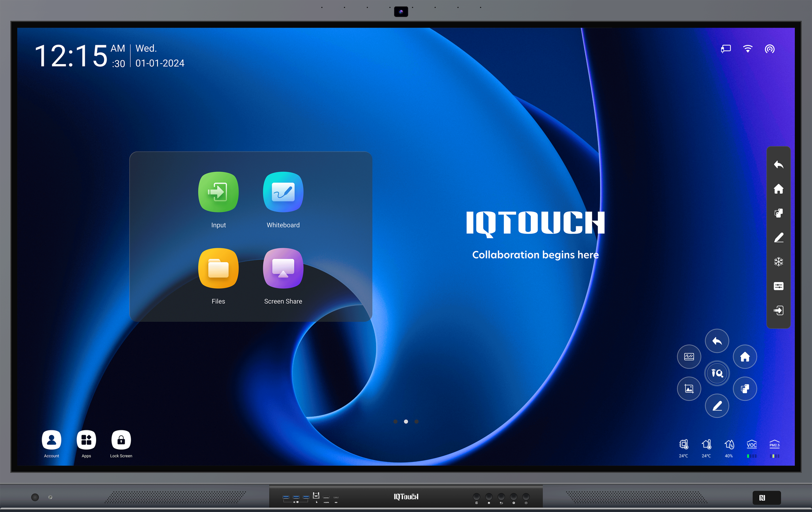Start the Screen Share app
812x512 pixels.
click(283, 268)
